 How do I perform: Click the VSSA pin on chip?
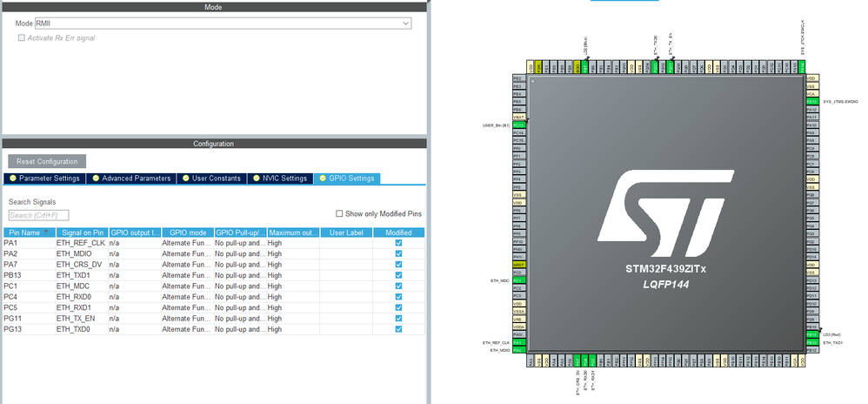519,312
